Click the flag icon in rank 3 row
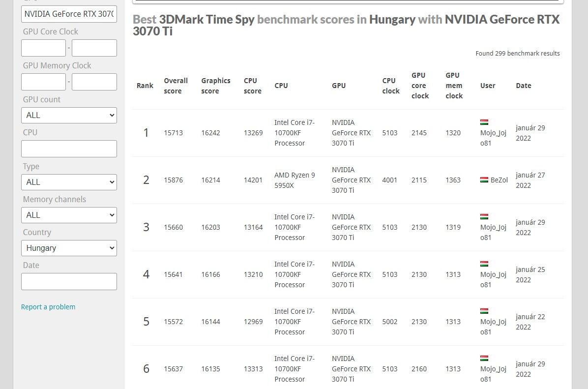Screen dimensions: 588x389 (484, 217)
